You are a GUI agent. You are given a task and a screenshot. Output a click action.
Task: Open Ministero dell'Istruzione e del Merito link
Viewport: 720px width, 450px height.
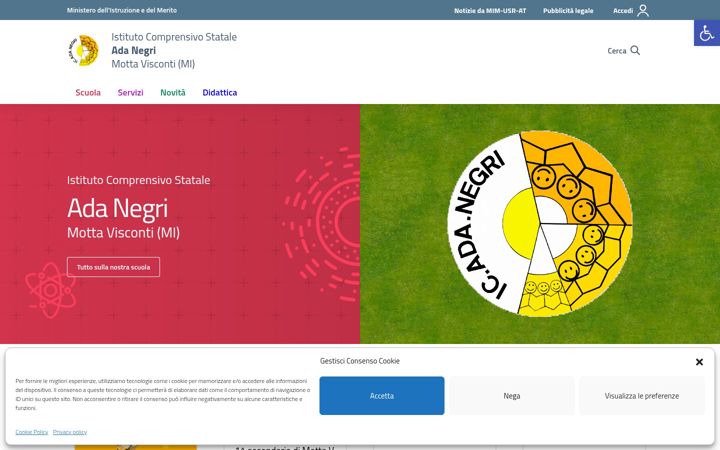tap(122, 10)
